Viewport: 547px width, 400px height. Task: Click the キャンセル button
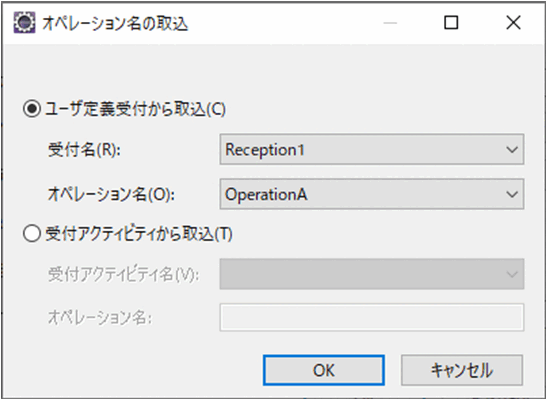pos(462,370)
